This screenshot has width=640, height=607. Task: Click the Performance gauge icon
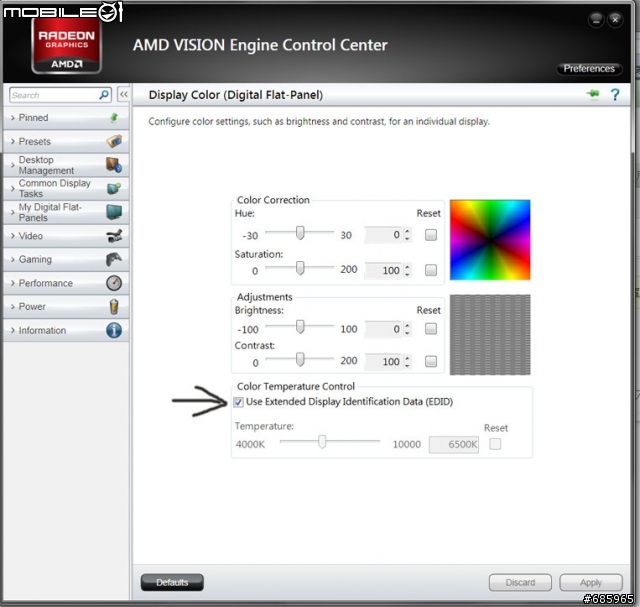[x=114, y=283]
